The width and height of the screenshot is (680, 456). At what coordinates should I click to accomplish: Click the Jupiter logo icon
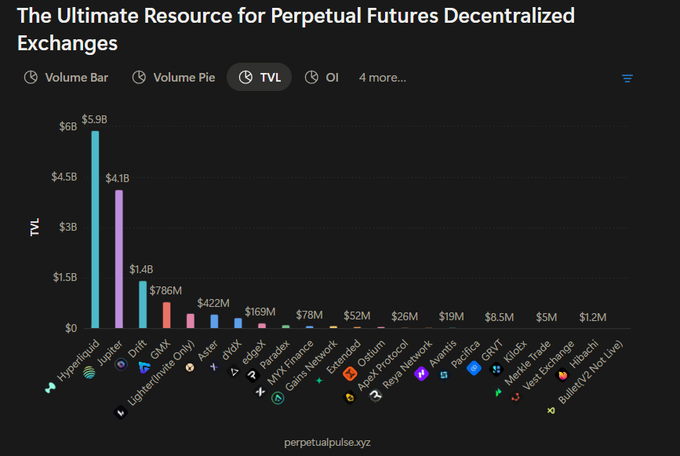(89, 372)
